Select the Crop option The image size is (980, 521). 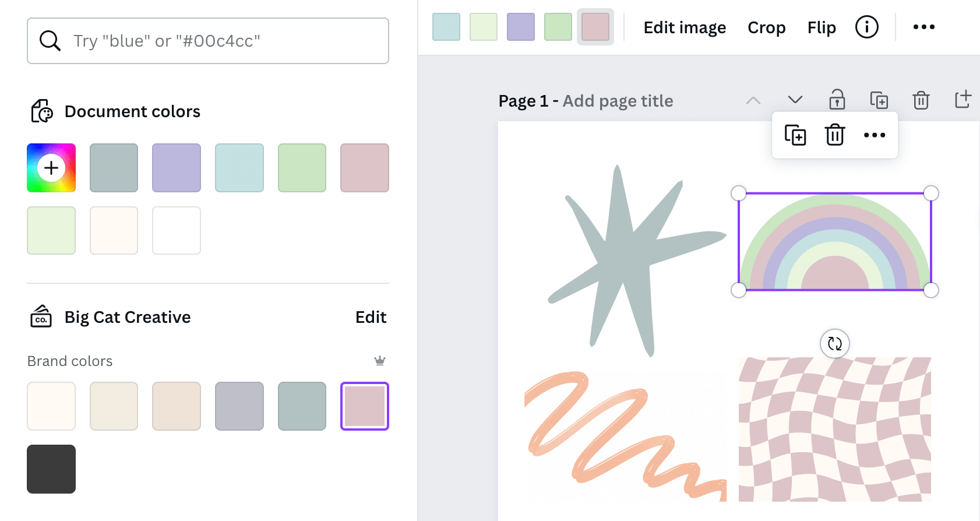click(766, 27)
